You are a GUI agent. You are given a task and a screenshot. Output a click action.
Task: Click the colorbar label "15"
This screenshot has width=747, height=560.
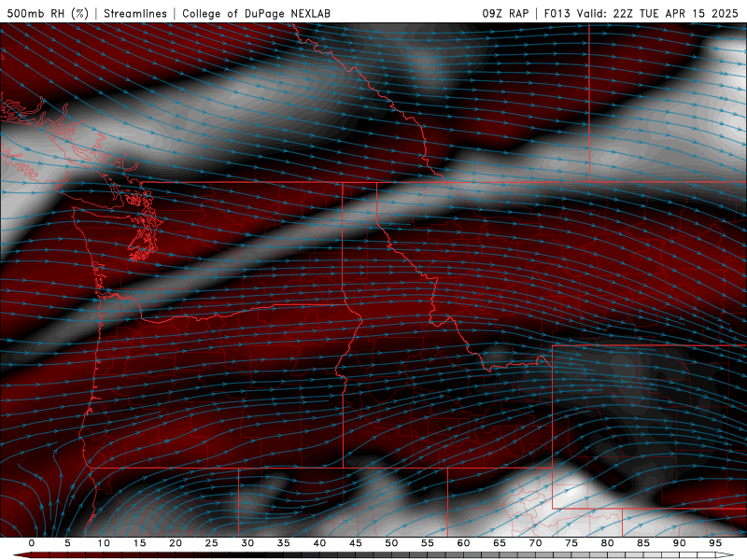[x=139, y=543]
